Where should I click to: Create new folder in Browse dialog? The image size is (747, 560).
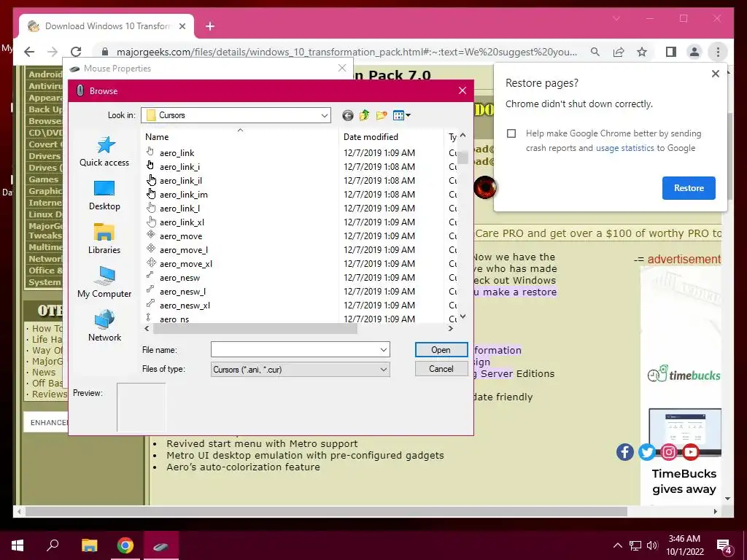coord(381,115)
